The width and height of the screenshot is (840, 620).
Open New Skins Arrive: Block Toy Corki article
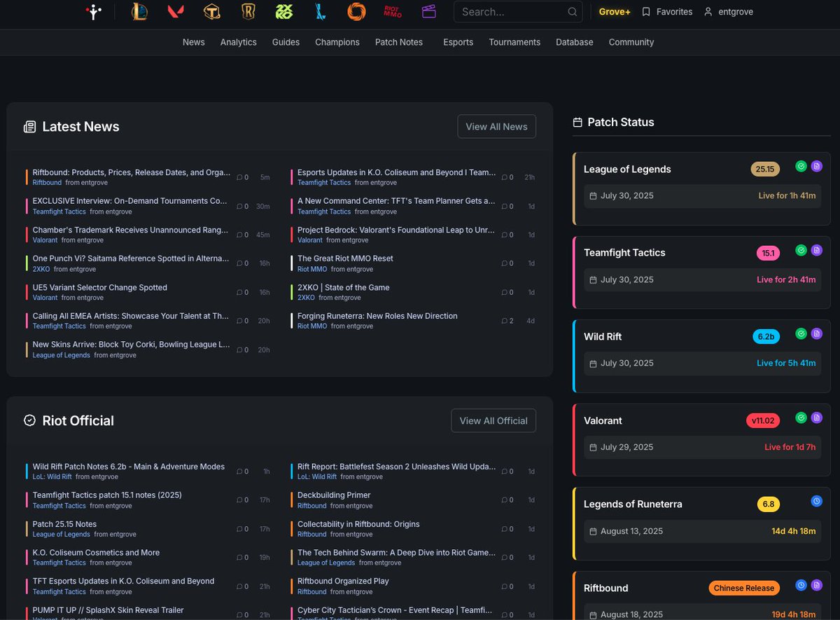(x=132, y=345)
